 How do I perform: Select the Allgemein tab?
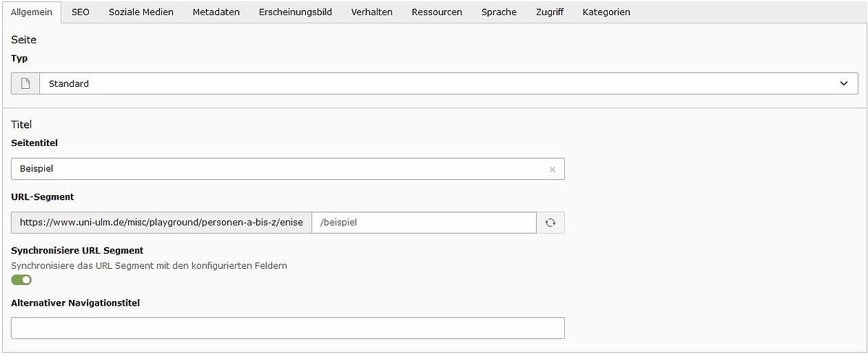point(31,12)
